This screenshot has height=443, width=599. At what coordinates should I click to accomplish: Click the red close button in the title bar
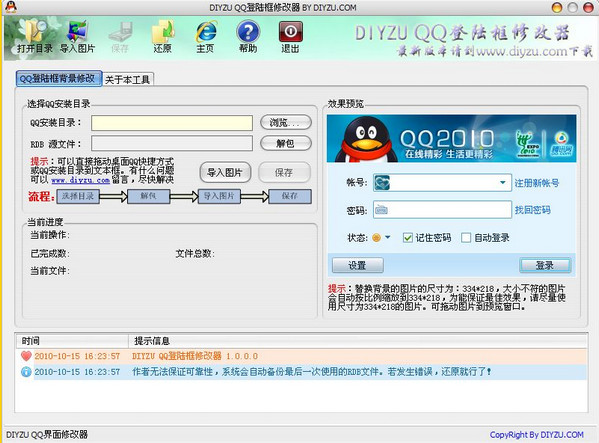tap(588, 7)
